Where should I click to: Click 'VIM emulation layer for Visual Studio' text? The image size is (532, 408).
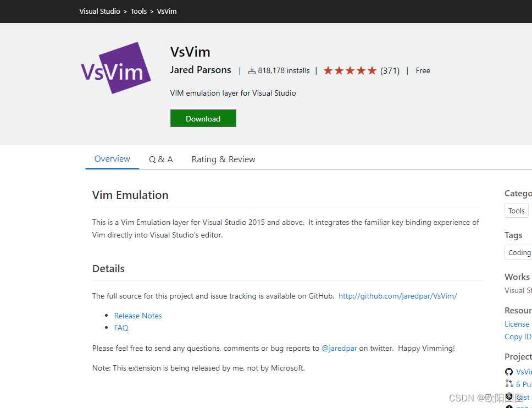[x=233, y=93]
